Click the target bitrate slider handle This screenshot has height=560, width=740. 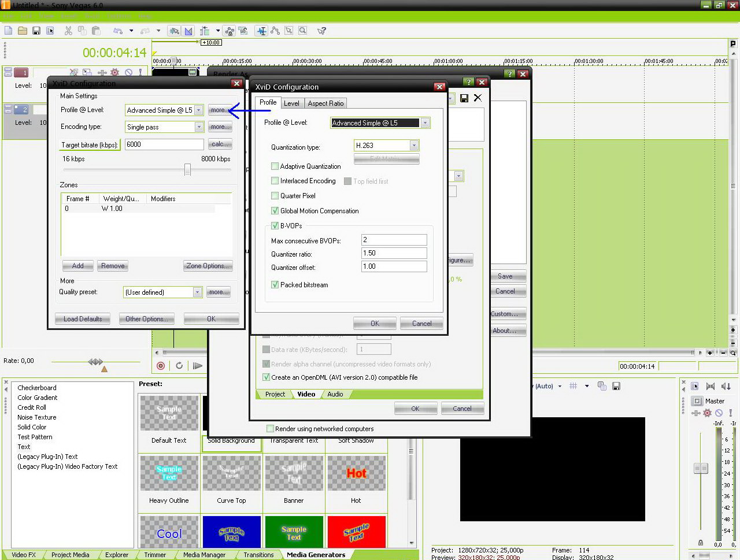click(187, 169)
